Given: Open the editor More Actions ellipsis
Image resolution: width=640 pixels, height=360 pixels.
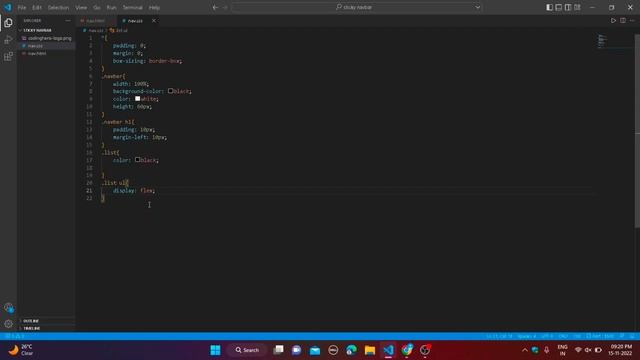Looking at the screenshot, I should pos(632,20).
